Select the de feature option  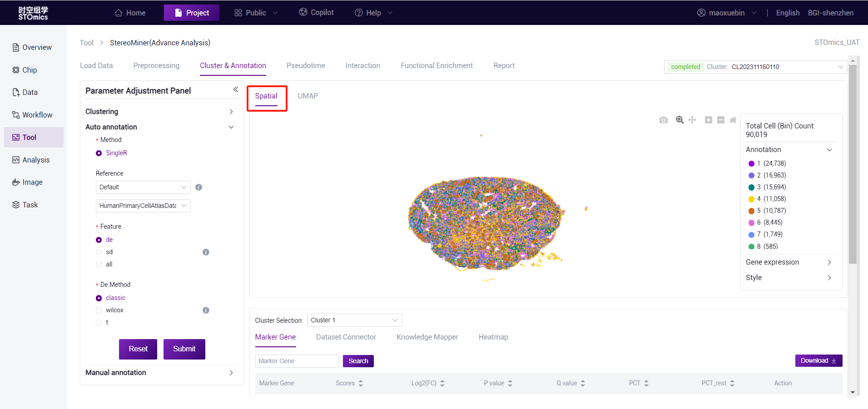coord(99,240)
